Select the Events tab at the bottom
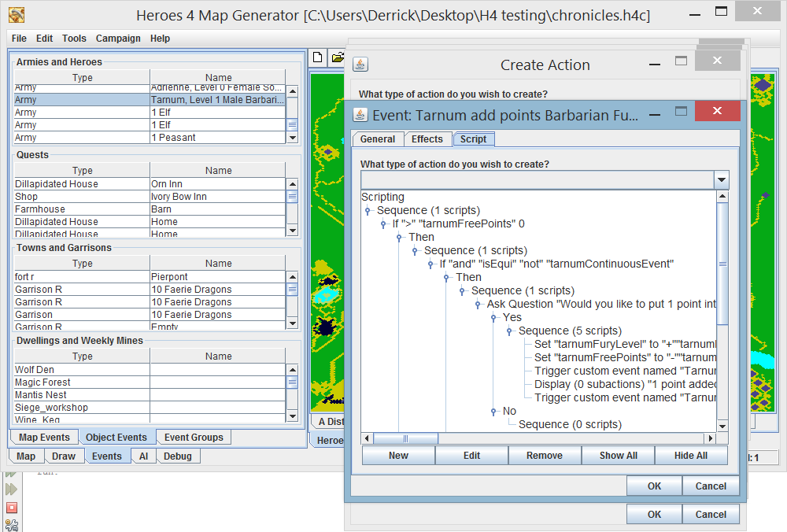This screenshot has height=532, width=787. pos(107,456)
